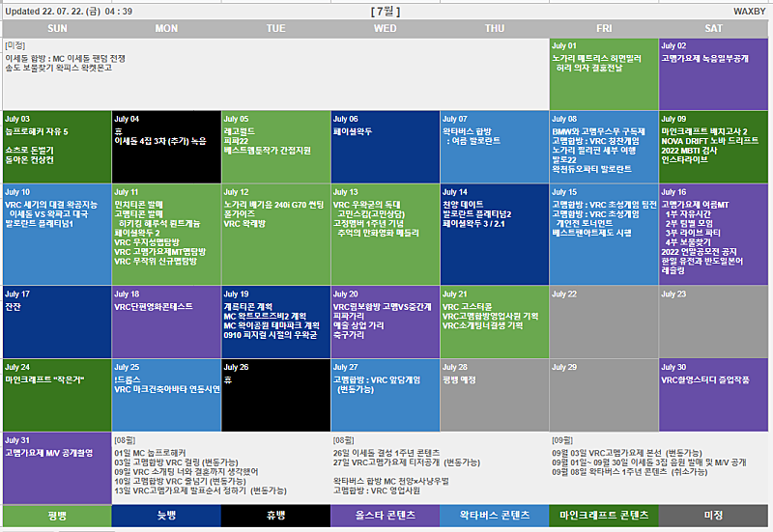Viewport: 773px width, 532px height.
Task: Click the '[ 7월 ]' month title
Action: [386, 12]
